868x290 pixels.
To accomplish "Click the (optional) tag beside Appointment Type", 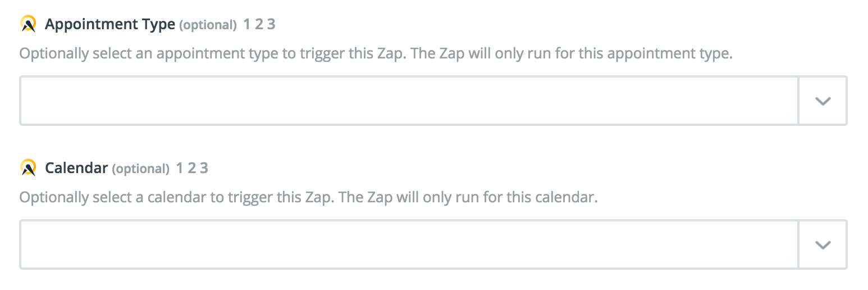I will [208, 25].
